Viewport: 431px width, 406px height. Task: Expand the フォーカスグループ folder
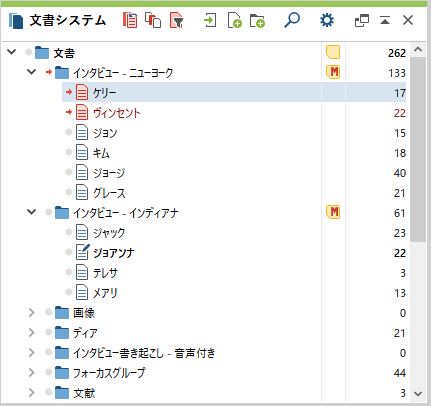tap(31, 373)
